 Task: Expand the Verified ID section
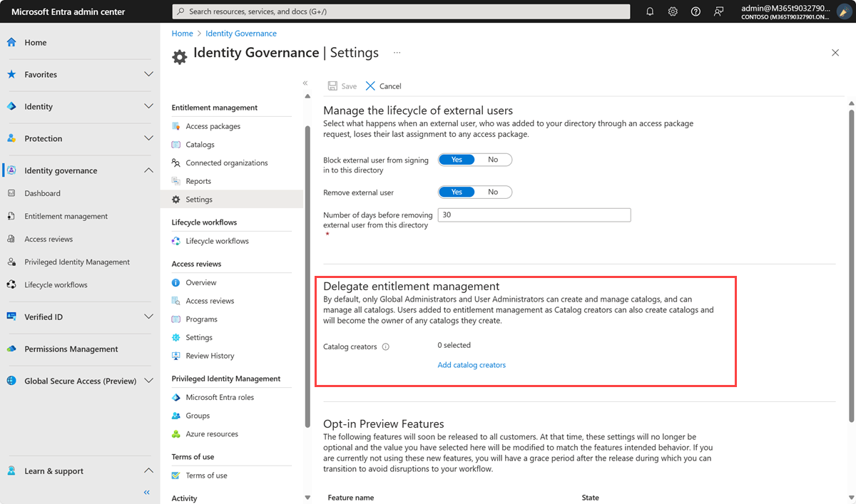(x=148, y=316)
